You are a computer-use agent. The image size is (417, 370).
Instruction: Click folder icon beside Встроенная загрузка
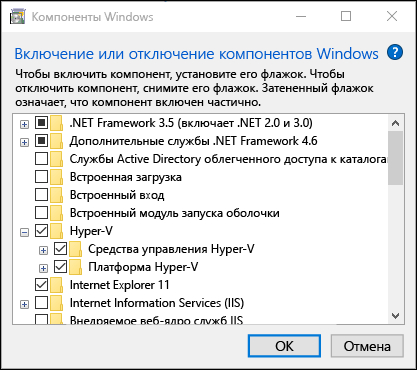[x=57, y=177]
